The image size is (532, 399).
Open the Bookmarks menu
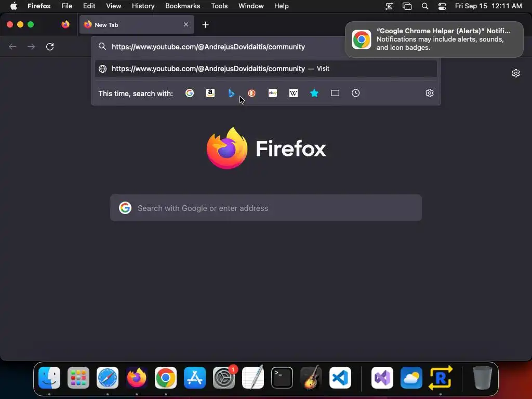point(182,6)
